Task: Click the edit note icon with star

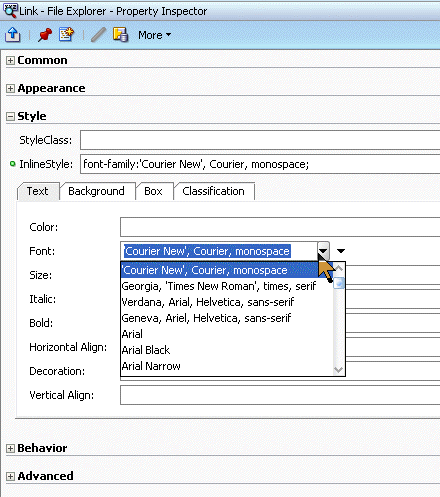Action: (66, 34)
